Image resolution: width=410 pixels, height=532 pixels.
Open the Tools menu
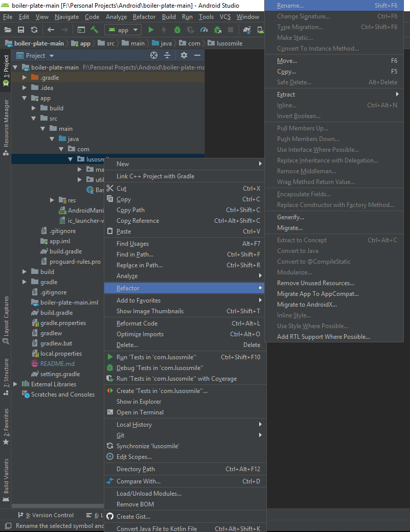click(x=206, y=17)
